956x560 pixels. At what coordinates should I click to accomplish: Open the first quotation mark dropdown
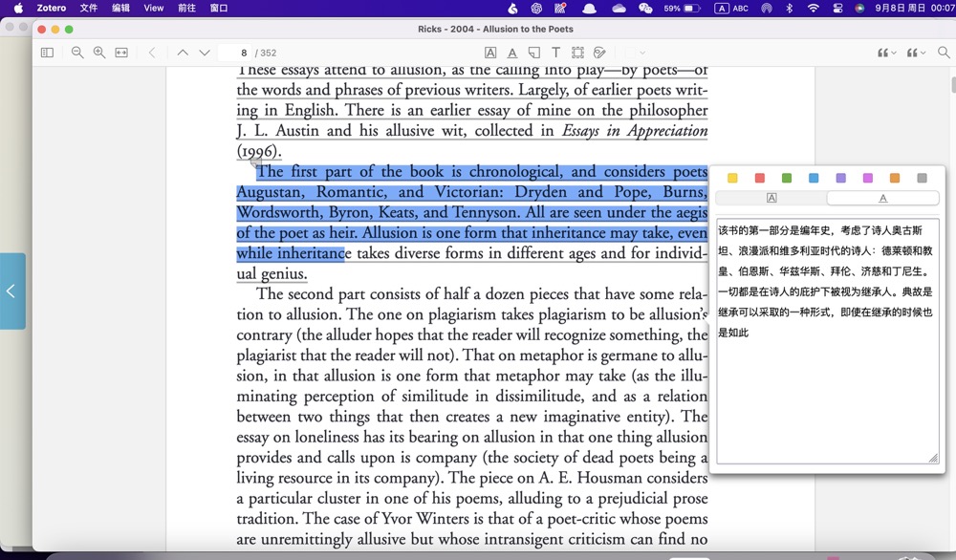[x=886, y=53]
